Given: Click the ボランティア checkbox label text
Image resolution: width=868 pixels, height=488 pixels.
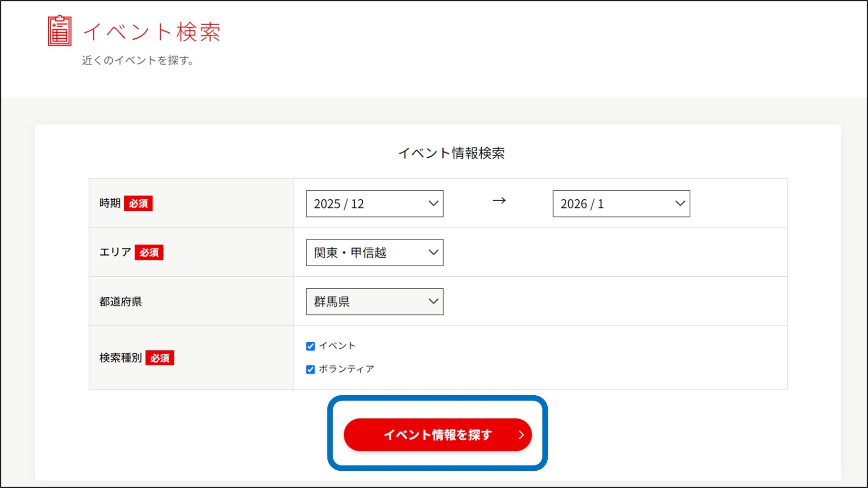Looking at the screenshot, I should [347, 369].
